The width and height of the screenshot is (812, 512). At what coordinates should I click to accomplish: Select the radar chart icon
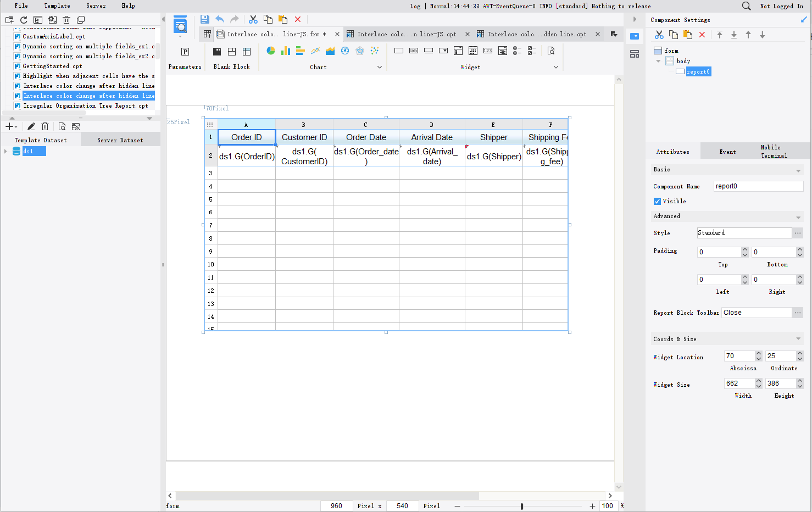point(360,51)
